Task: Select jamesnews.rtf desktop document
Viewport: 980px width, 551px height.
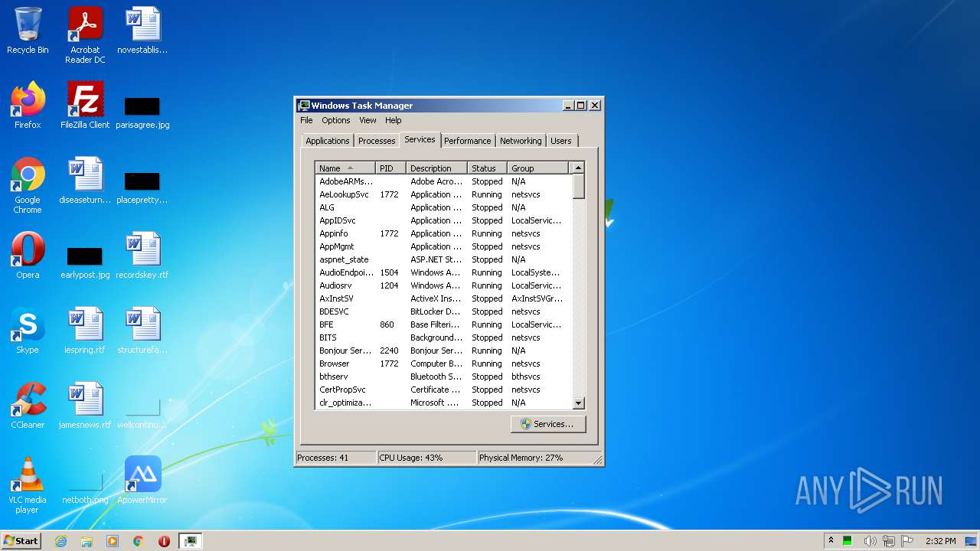Action: pos(85,406)
